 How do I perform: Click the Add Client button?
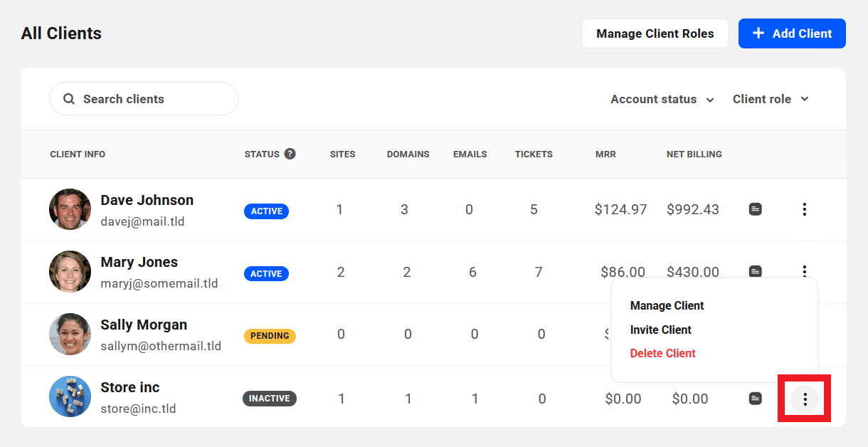pos(792,33)
